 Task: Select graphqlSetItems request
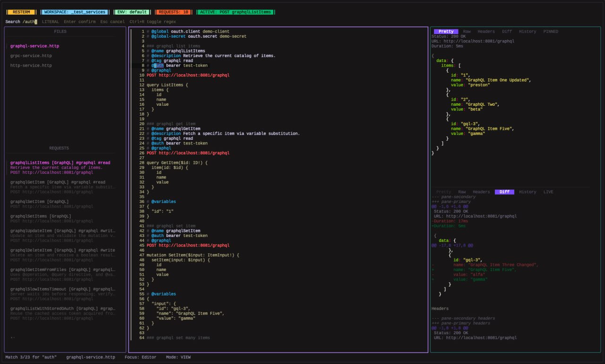tap(52, 219)
